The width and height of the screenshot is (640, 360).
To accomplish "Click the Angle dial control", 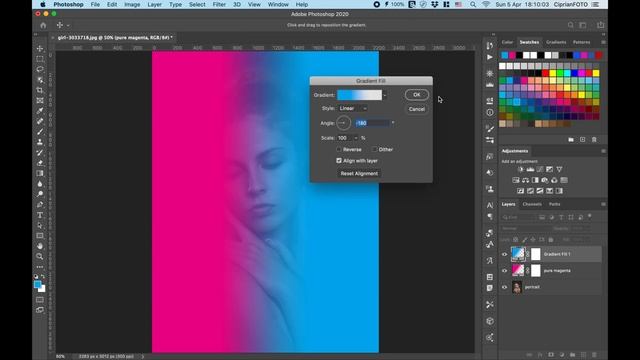I will (x=344, y=123).
